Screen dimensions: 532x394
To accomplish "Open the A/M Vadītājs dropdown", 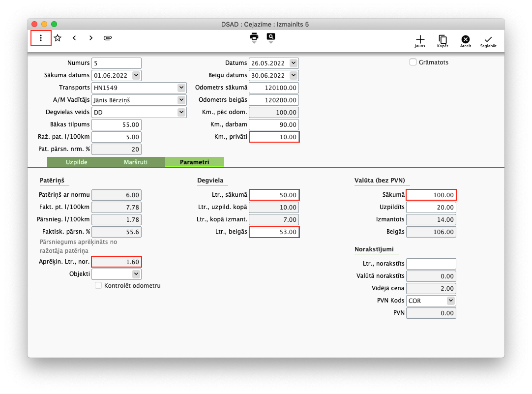I will click(181, 100).
